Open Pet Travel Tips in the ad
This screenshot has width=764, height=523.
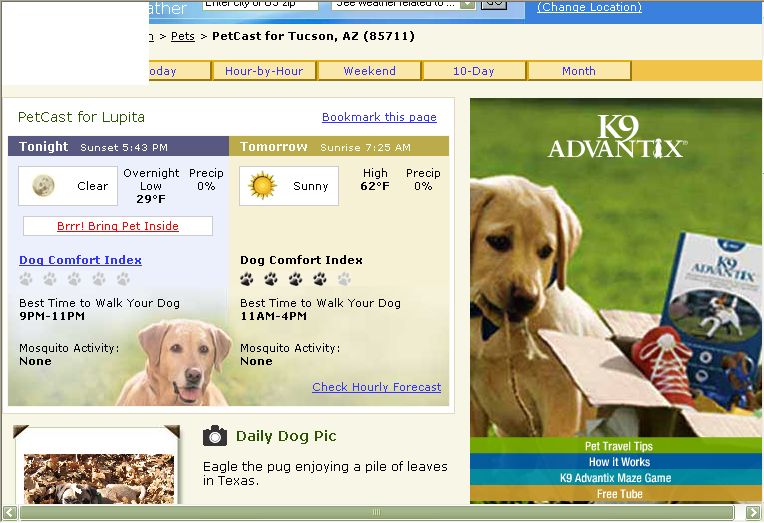pyautogui.click(x=619, y=446)
